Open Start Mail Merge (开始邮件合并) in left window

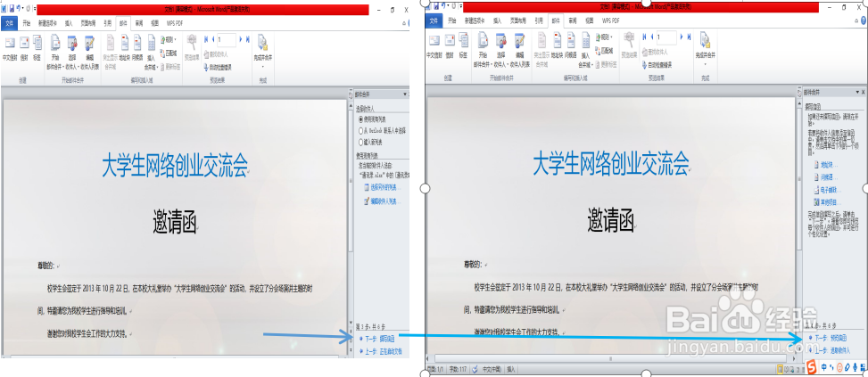(54, 52)
